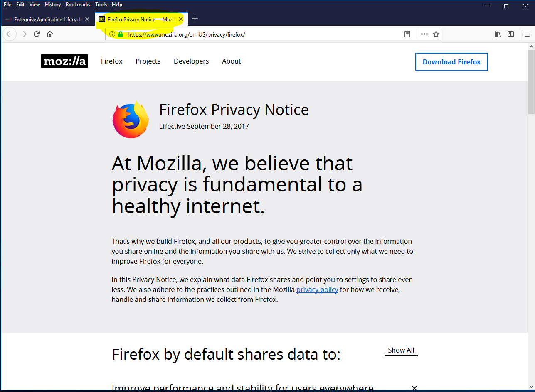This screenshot has height=392, width=535.
Task: Click the Reload page icon
Action: click(x=37, y=34)
